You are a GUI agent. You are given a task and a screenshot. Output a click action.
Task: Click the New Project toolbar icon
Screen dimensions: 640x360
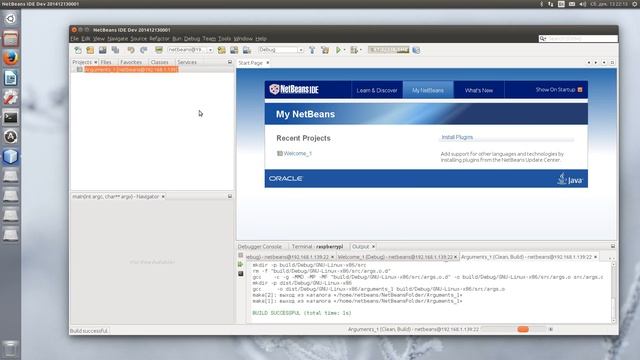pos(90,50)
